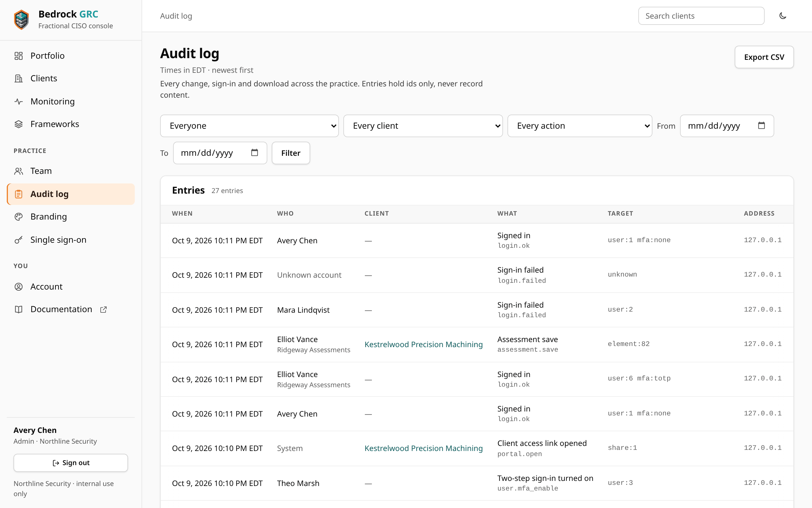This screenshot has width=812, height=508.
Task: Click the Audit log clipboard icon
Action: click(18, 194)
